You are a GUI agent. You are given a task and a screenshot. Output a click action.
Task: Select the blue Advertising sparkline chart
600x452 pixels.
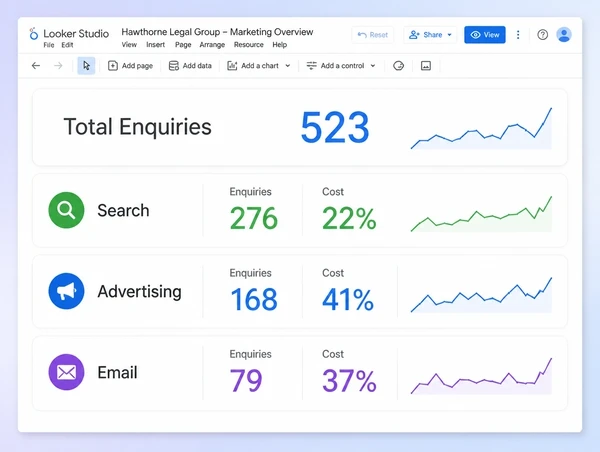tap(481, 295)
